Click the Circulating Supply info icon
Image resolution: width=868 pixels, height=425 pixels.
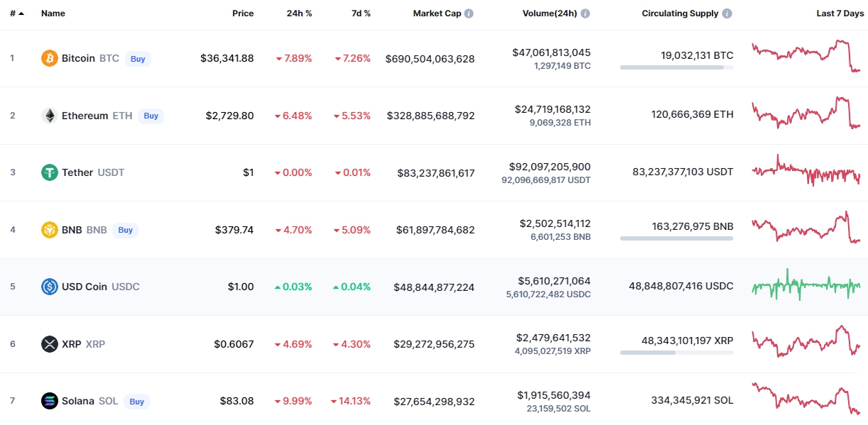click(x=727, y=13)
